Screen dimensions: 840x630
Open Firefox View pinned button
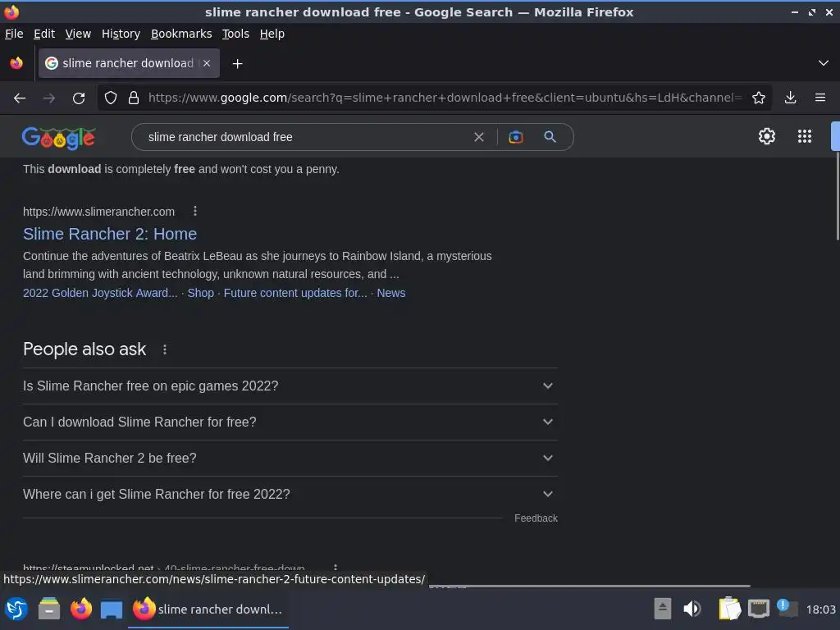(x=16, y=63)
